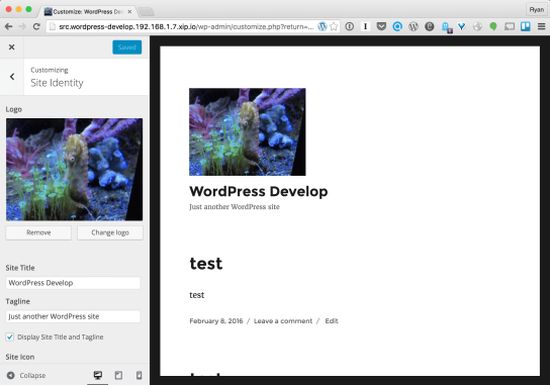Open the Chrome hamburger menu
The image size is (550, 385).
point(541,26)
